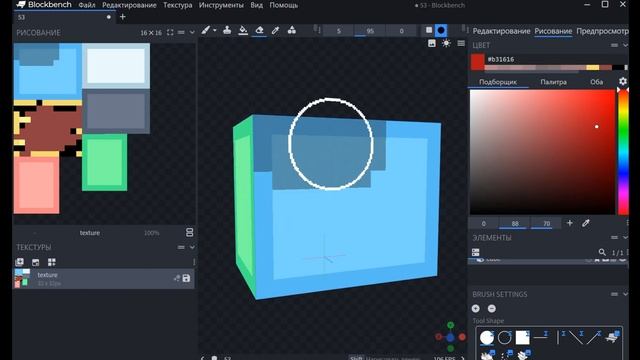Select the texture row in list

pos(104,278)
